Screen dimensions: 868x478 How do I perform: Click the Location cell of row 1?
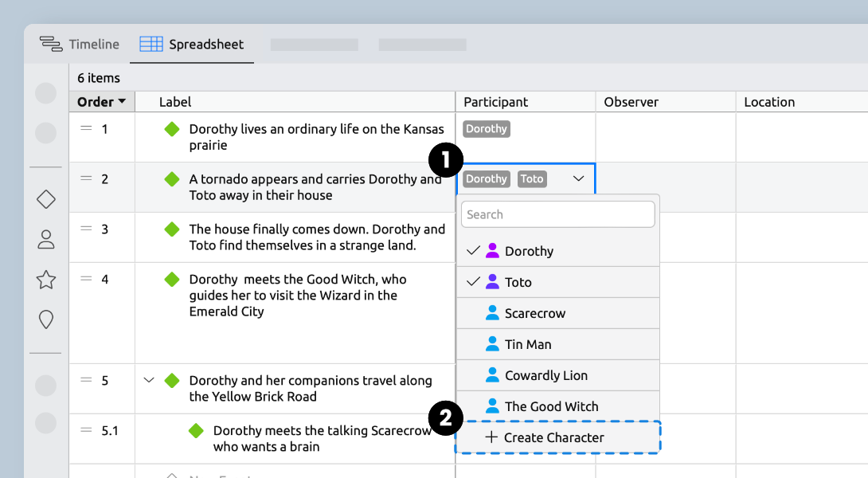(802, 137)
